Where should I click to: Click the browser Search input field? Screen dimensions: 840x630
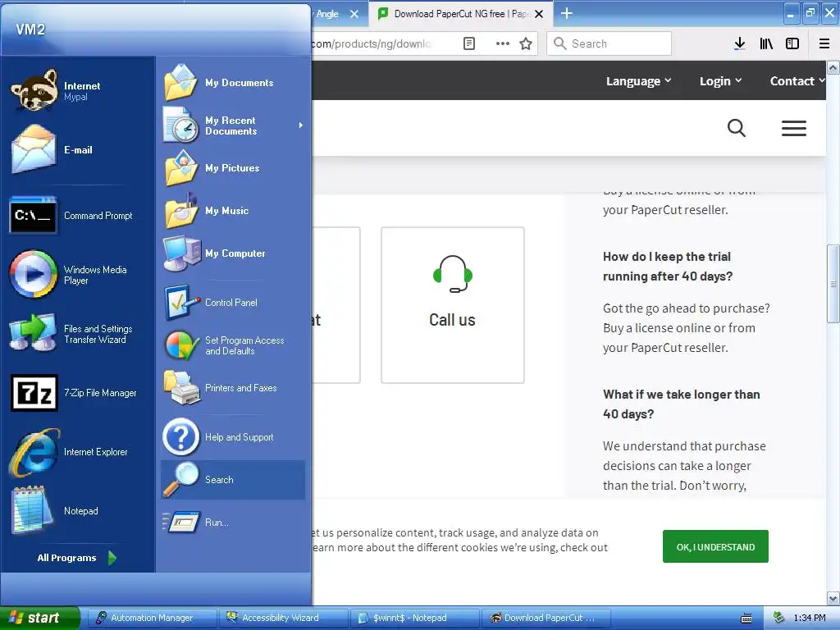click(x=609, y=43)
